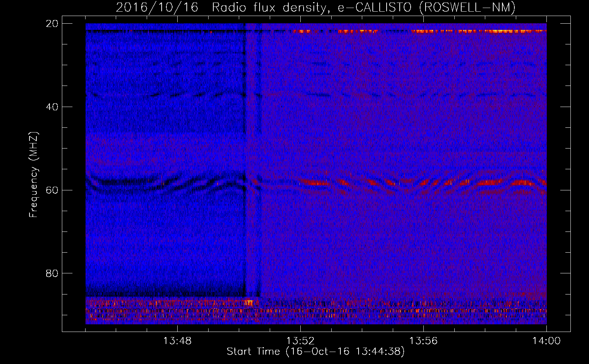Click the 60 MHz frequency tick label
Screen dimensions: 589x364
tap(52, 190)
